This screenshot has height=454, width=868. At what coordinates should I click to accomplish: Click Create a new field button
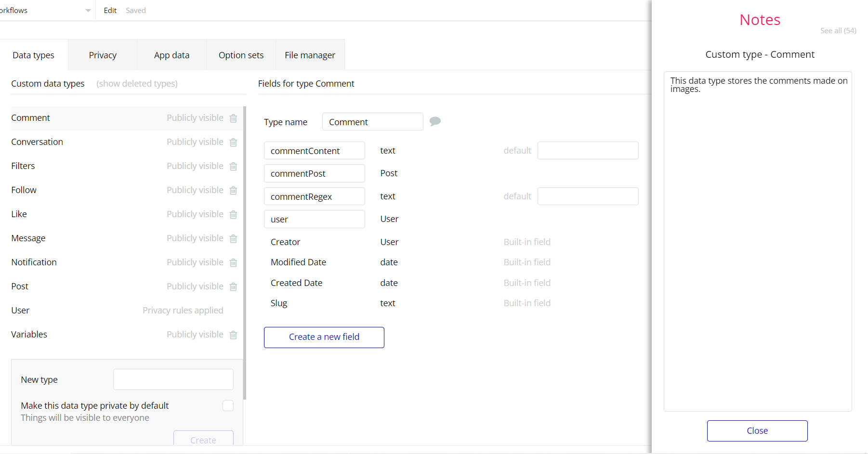tap(324, 337)
